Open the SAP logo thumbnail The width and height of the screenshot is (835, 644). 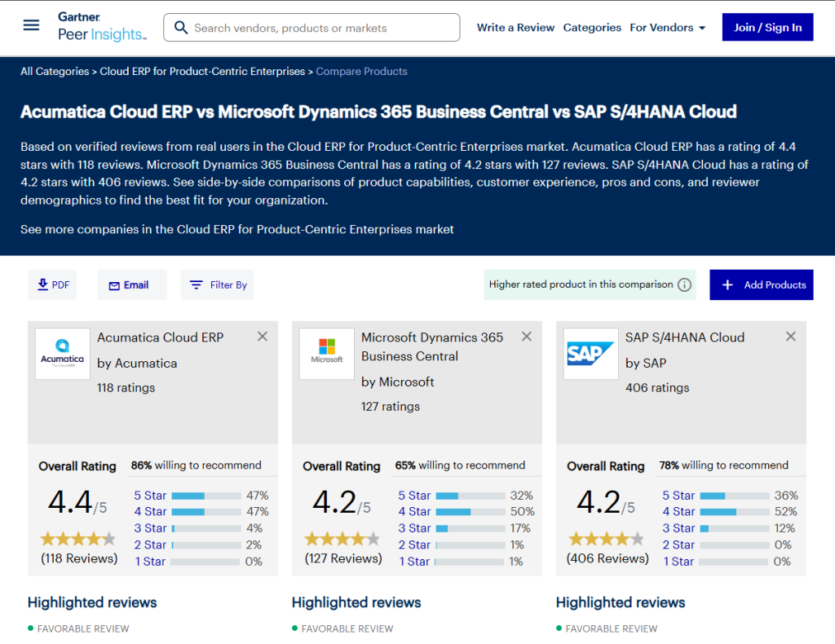[590, 354]
